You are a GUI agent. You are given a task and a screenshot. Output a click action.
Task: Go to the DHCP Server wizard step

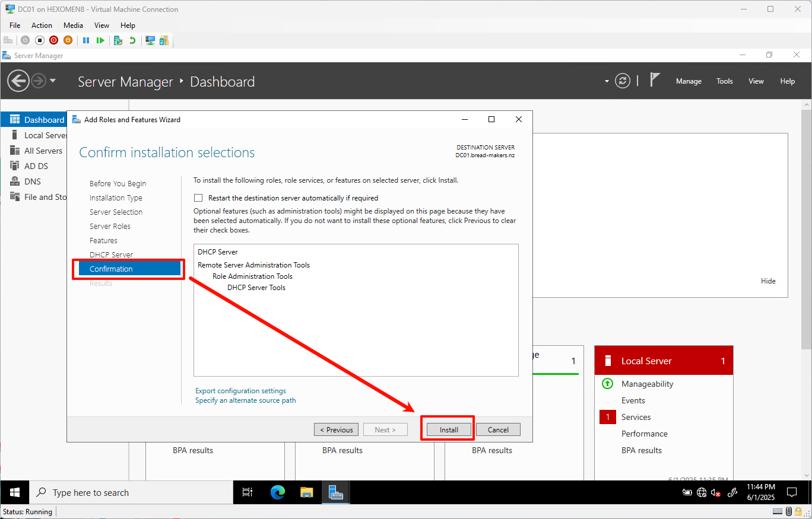pos(111,255)
